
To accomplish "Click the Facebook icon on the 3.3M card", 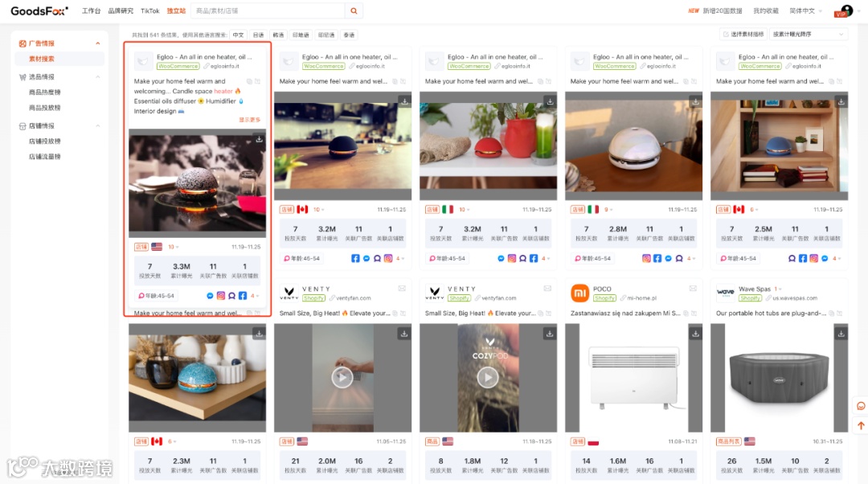I will pos(243,296).
